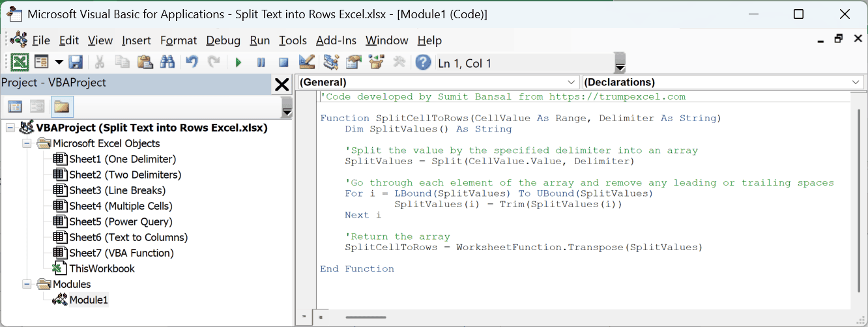
Task: Open the Format menu
Action: pyautogui.click(x=179, y=40)
